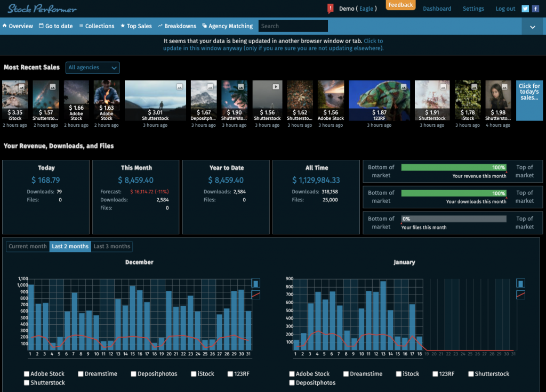This screenshot has height=392, width=546.
Task: Open the All agencies dropdown
Action: pyautogui.click(x=93, y=68)
